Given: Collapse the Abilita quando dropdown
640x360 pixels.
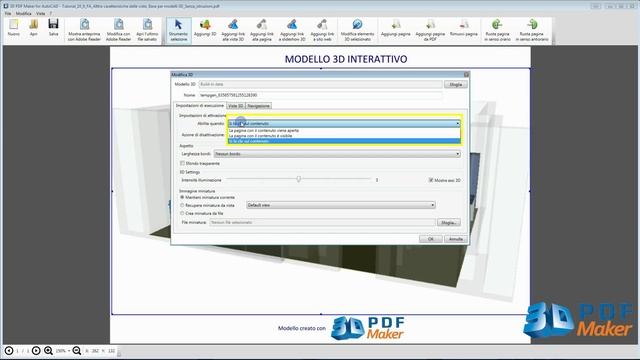Looking at the screenshot, I should (x=458, y=123).
